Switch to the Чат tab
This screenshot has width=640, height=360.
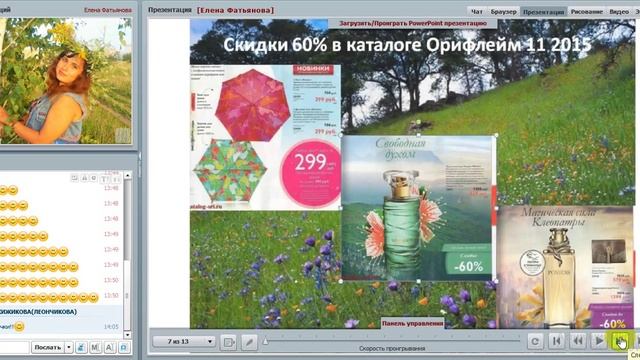[476, 11]
